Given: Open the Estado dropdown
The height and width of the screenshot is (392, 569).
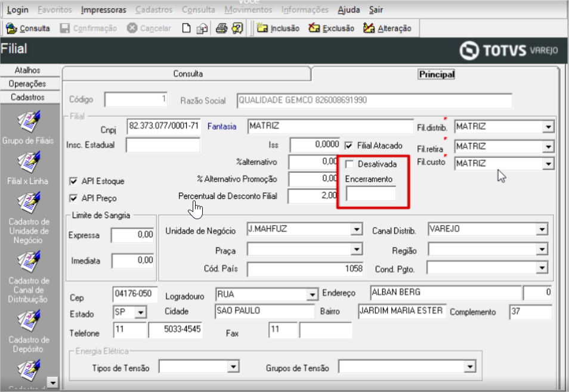Looking at the screenshot, I should tap(140, 312).
